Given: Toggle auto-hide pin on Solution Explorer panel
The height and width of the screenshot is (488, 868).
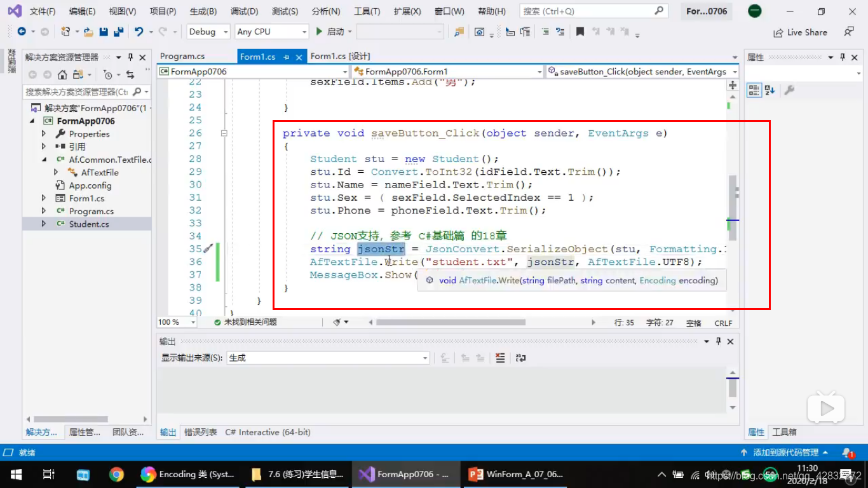Looking at the screenshot, I should coord(131,57).
